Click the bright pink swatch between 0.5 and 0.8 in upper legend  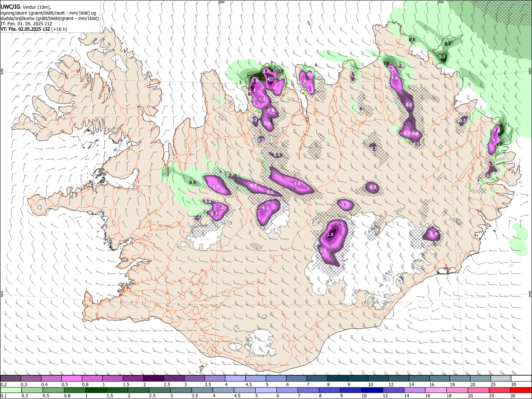tap(72, 378)
